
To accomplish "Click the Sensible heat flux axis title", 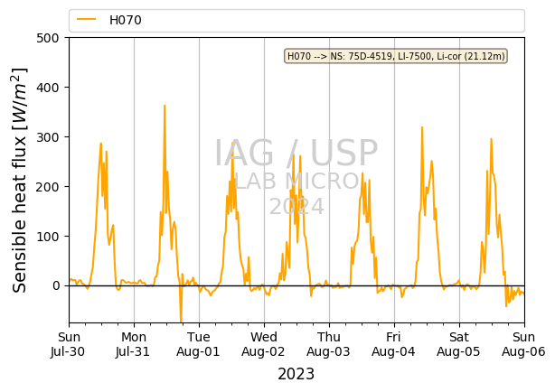I will tap(19, 180).
